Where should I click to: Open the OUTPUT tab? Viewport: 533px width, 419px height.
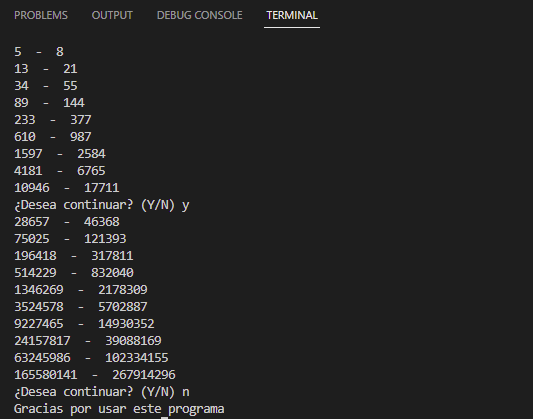tap(112, 15)
